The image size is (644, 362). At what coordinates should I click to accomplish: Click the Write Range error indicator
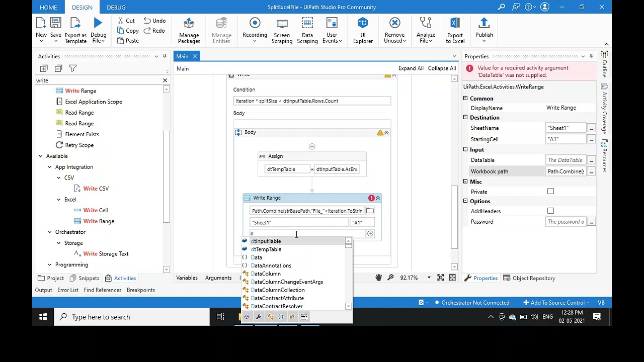pos(371,198)
